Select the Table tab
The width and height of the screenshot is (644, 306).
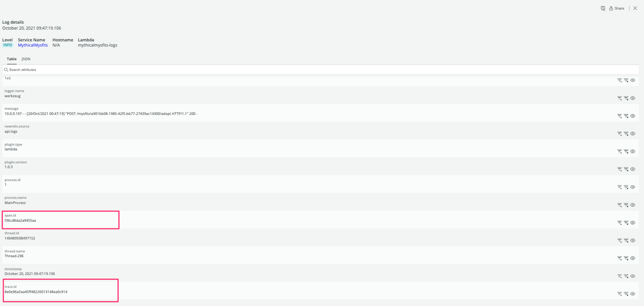[x=11, y=59]
